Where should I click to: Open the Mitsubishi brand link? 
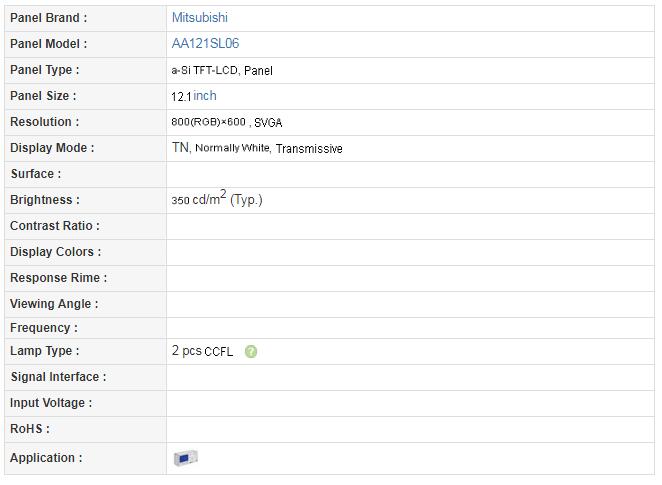[x=200, y=18]
